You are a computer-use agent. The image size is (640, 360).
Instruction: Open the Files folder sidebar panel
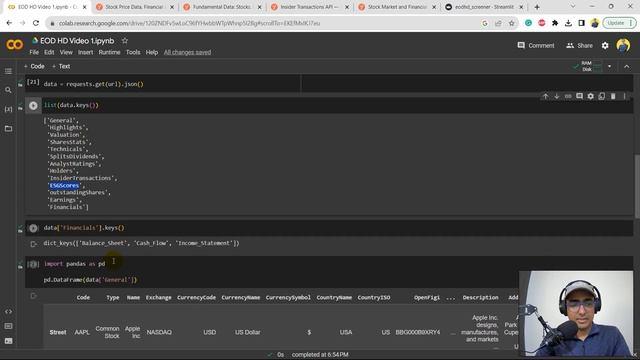pos(8,129)
